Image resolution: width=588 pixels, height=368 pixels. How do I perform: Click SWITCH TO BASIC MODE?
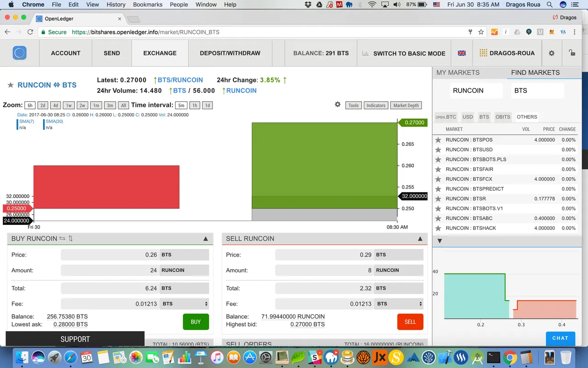point(404,53)
